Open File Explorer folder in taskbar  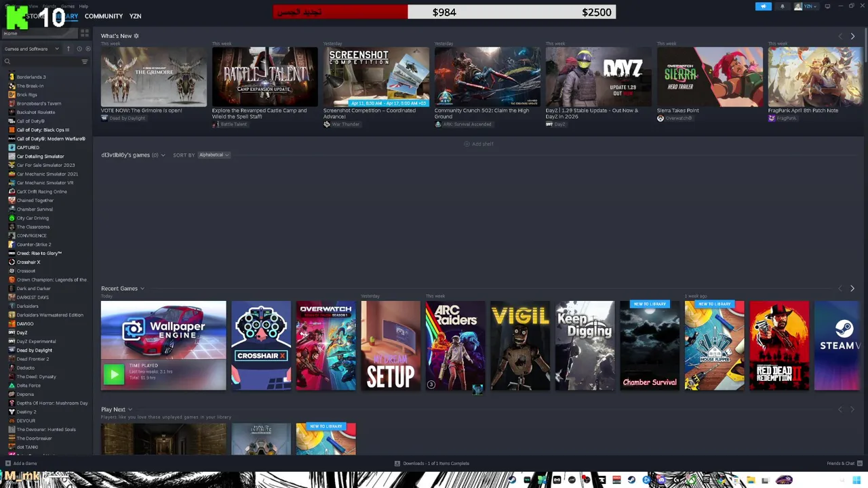[751, 480]
